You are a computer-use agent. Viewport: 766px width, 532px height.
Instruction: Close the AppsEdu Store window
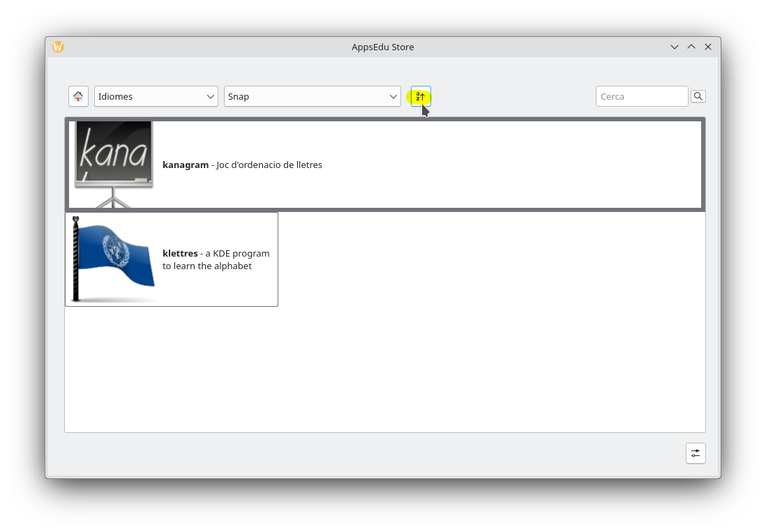(708, 47)
